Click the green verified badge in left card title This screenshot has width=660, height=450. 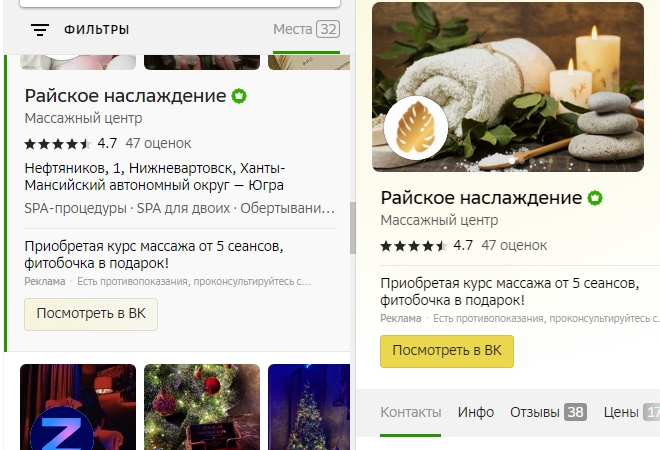239,96
